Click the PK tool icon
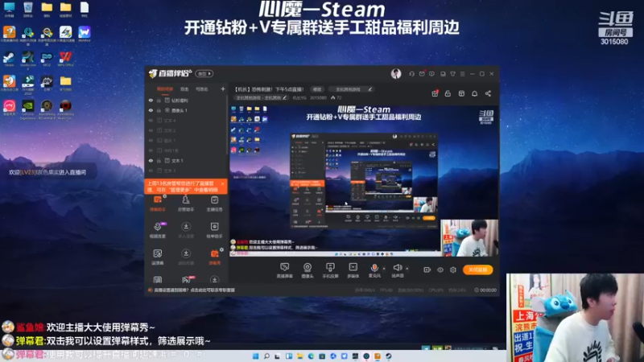The height and width of the screenshot is (362, 644). [x=186, y=280]
